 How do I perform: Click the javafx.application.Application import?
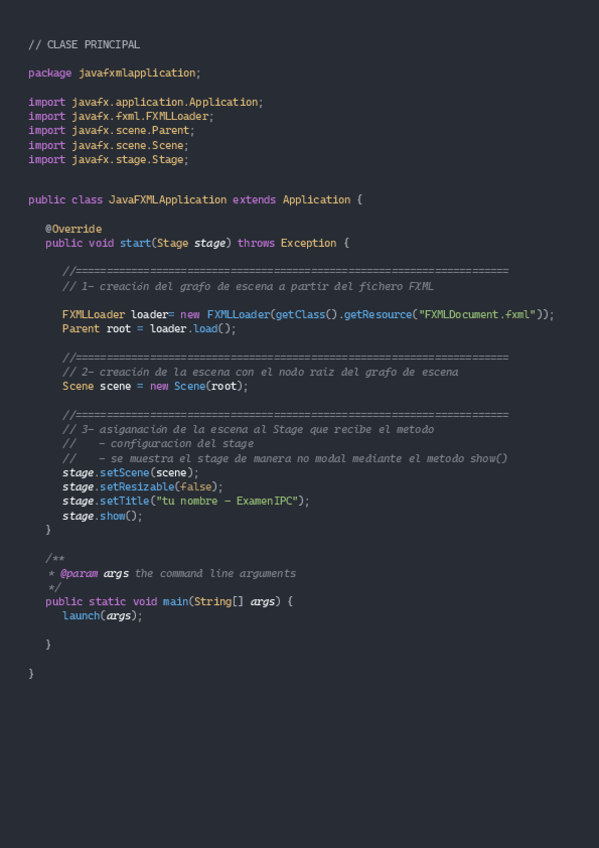coord(165,102)
